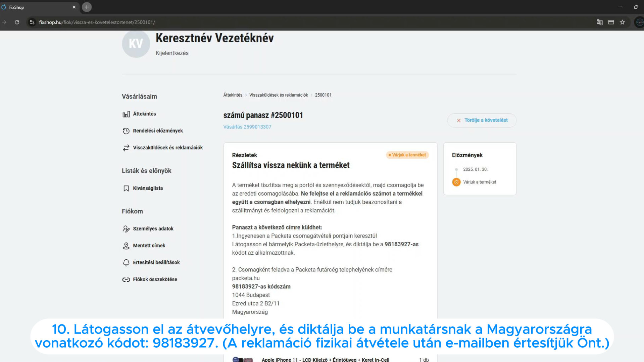644x362 pixels.
Task: Click the Értesítési beállítások bell icon
Action: click(x=126, y=263)
